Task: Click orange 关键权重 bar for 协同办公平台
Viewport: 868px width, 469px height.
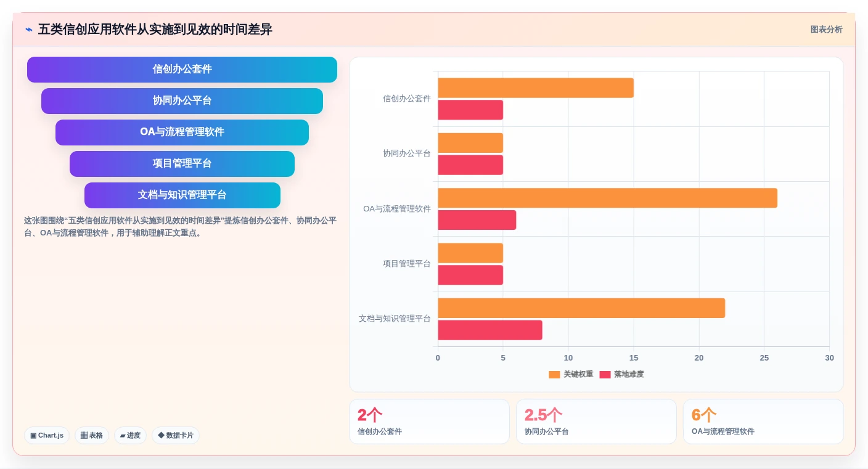Action: tap(470, 143)
